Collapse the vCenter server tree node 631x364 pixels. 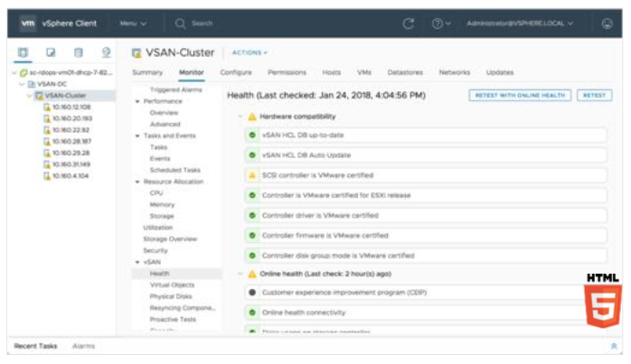coord(14,73)
